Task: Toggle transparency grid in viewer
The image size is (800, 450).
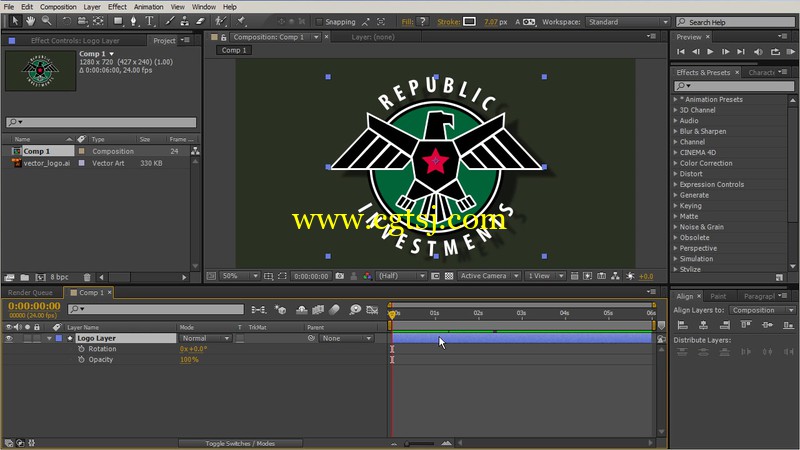Action: click(449, 276)
